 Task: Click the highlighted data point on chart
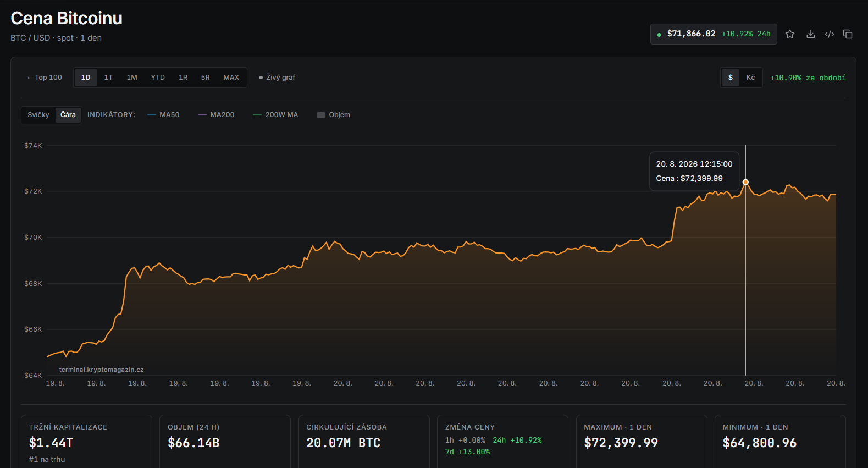(x=745, y=182)
